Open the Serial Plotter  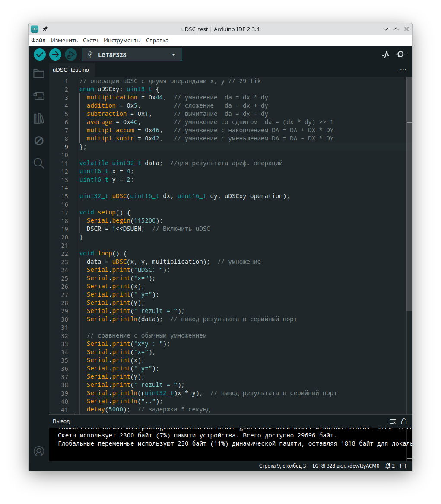click(x=386, y=54)
